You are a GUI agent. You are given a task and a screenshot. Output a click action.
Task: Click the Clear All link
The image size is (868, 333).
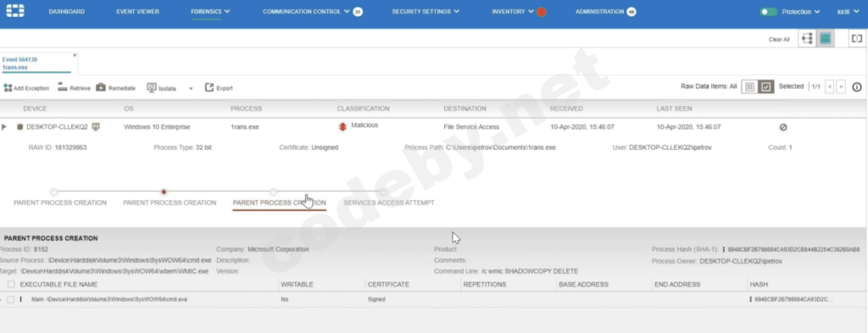(779, 39)
